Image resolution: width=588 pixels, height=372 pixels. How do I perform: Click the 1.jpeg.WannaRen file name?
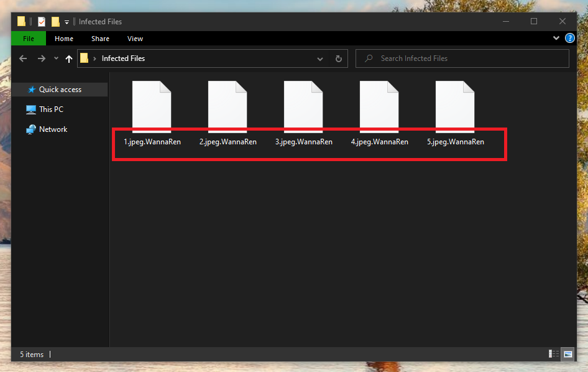pos(152,142)
